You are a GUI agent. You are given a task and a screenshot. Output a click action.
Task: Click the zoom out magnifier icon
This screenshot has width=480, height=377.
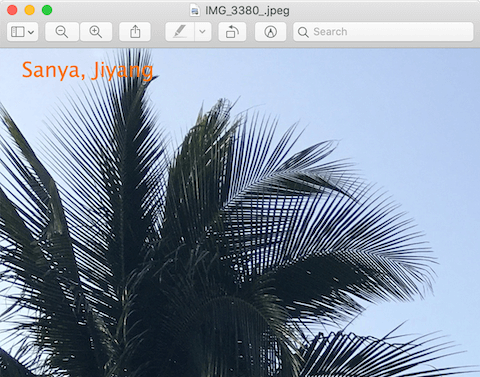point(62,32)
